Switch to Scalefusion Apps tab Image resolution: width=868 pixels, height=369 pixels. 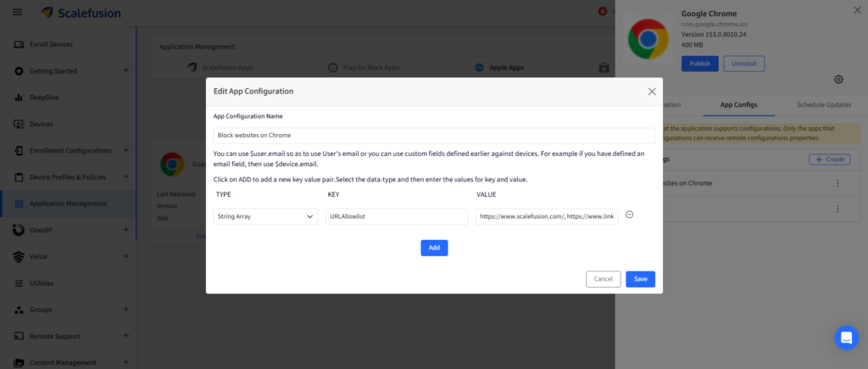click(220, 68)
